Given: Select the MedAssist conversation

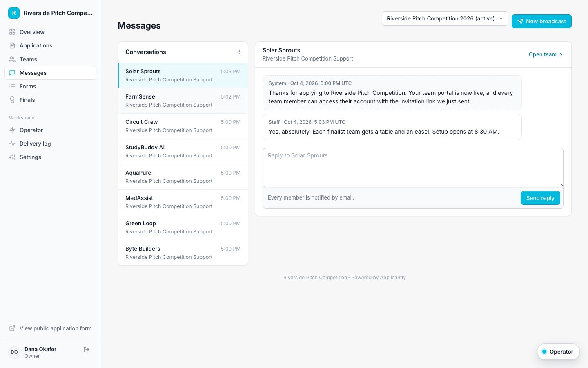Looking at the screenshot, I should click(x=183, y=202).
